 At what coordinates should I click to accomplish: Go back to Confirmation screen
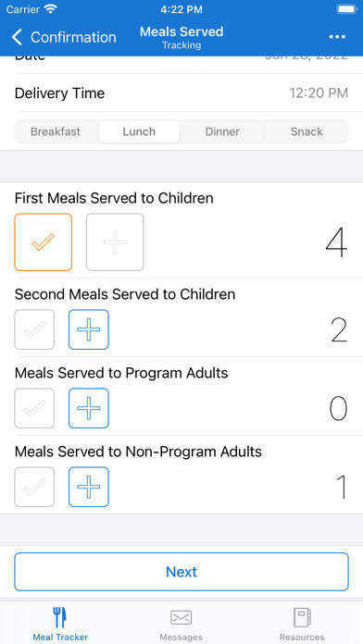[64, 37]
